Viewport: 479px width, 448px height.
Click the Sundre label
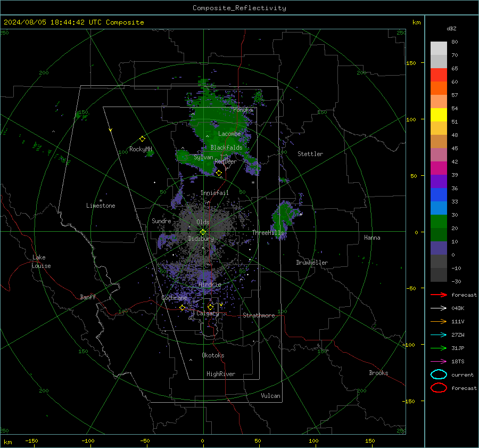(x=161, y=221)
